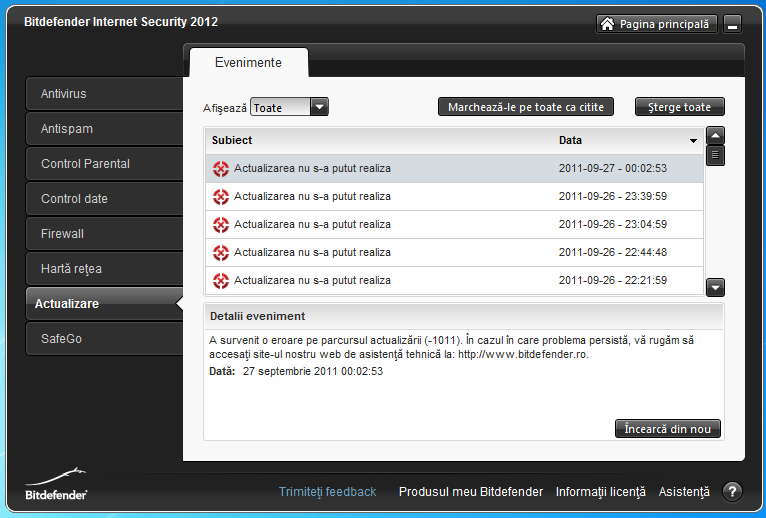This screenshot has width=766, height=518.
Task: Open the Antivirus section
Action: pyautogui.click(x=105, y=93)
